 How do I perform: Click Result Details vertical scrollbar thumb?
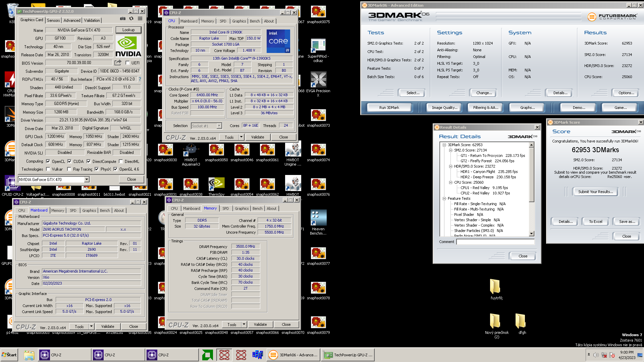[x=531, y=175]
